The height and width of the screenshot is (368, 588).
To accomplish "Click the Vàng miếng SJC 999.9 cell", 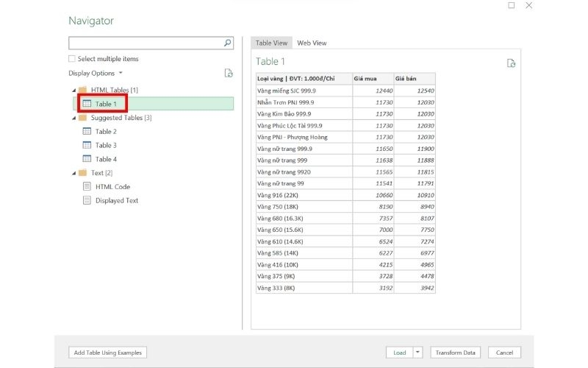I will tap(304, 91).
